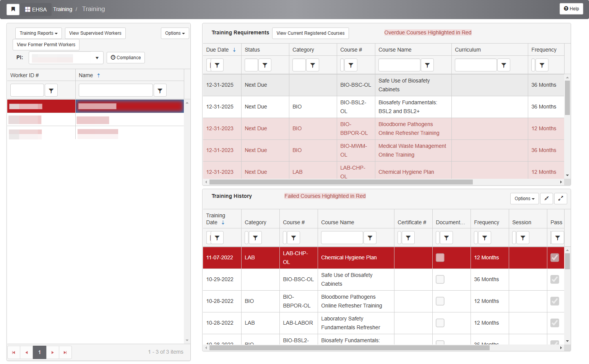Filter Training Requirements by Status
This screenshot has width=589, height=364.
(x=265, y=65)
